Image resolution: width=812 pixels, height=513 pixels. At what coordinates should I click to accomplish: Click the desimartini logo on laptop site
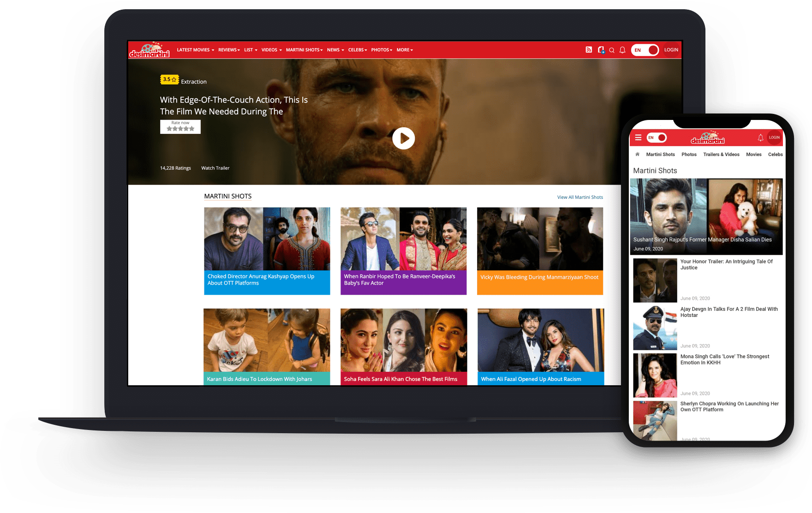149,50
